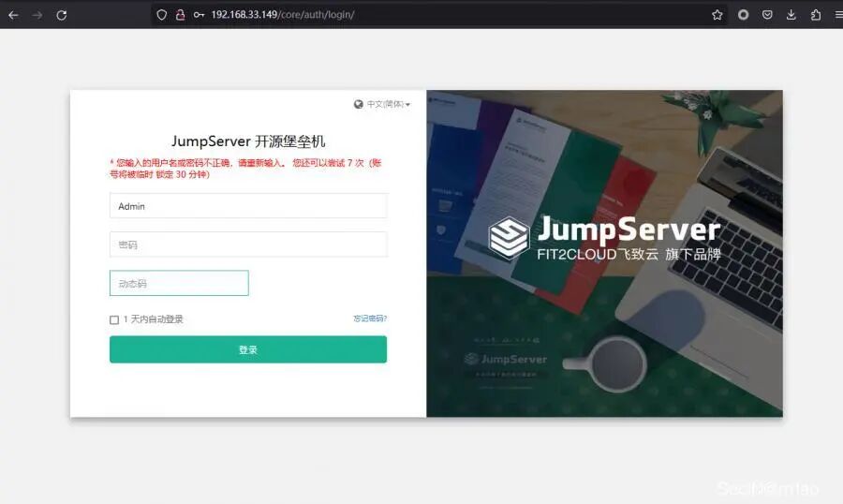Click the JumpServer logo icon on banner
The width and height of the screenshot is (843, 504).
click(509, 238)
